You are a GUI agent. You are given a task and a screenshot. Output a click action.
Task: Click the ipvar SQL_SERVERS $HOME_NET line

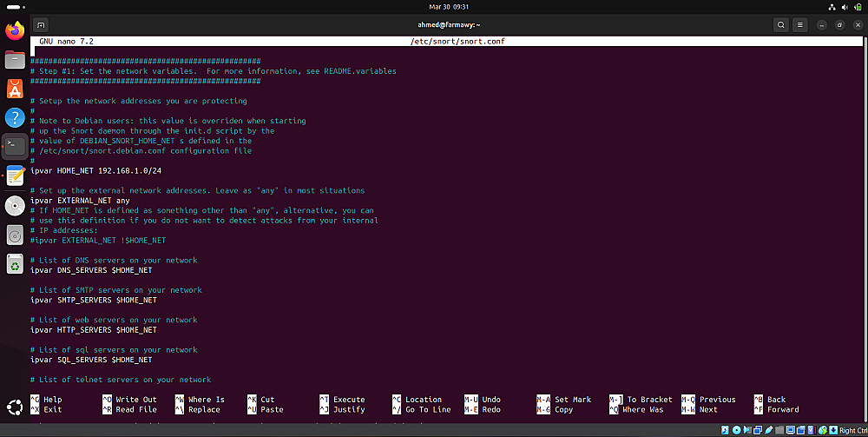pyautogui.click(x=91, y=360)
